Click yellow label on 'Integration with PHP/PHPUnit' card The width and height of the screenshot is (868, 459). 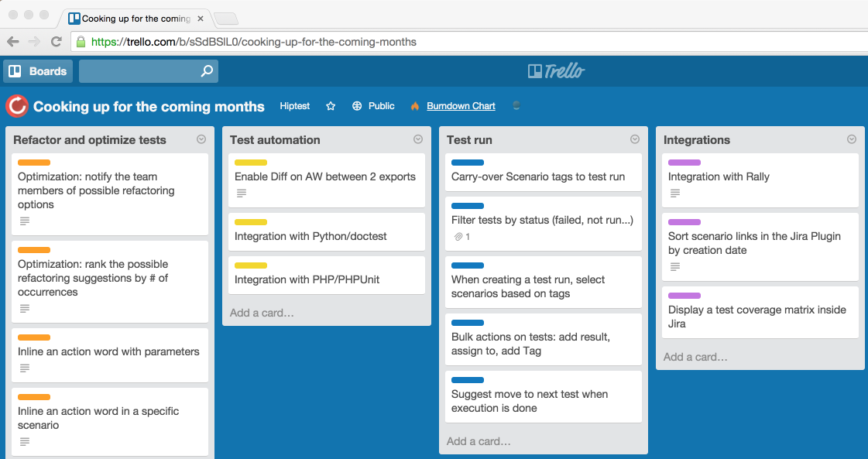251,265
